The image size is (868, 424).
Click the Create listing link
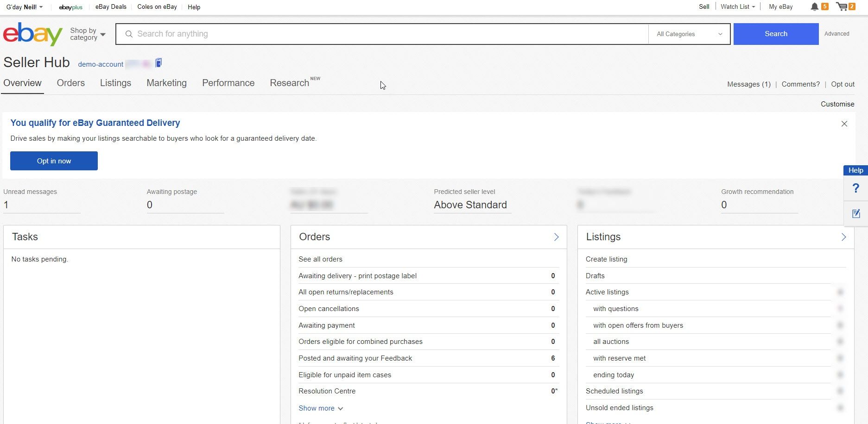coord(606,259)
